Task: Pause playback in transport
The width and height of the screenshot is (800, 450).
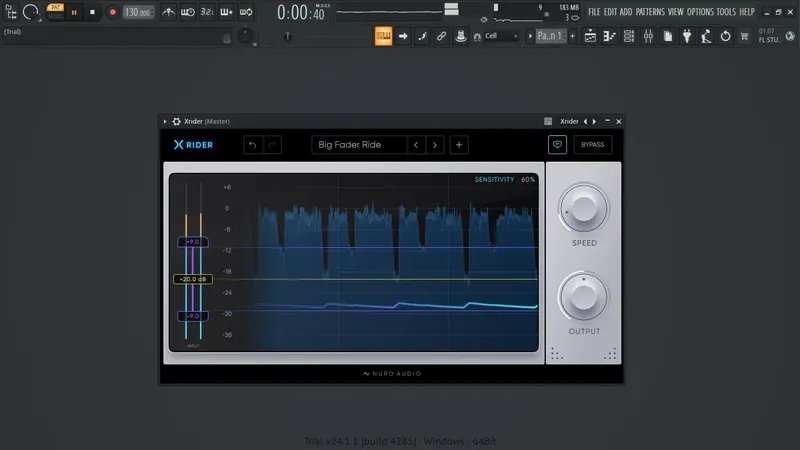Action: 74,12
